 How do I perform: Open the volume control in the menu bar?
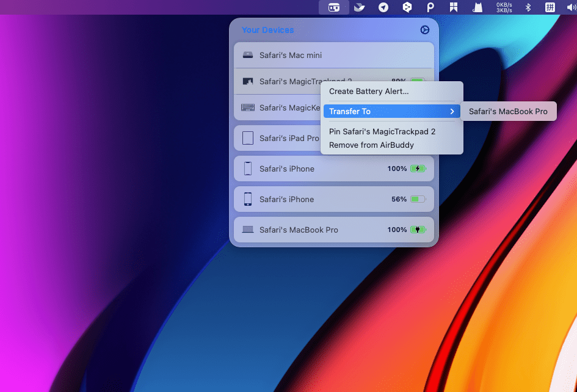571,7
